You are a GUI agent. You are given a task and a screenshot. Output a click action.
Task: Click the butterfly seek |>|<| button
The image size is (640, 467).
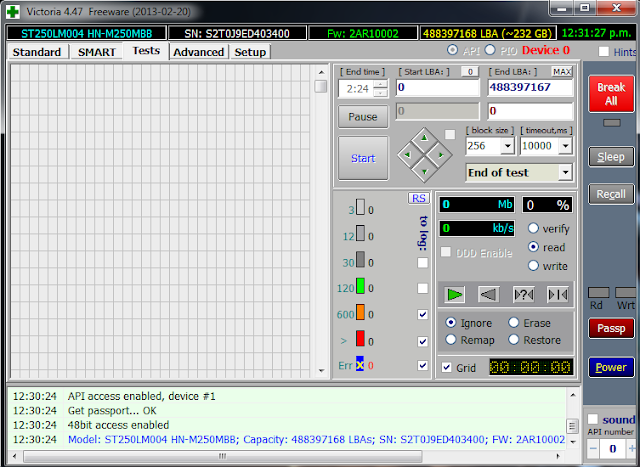click(558, 294)
